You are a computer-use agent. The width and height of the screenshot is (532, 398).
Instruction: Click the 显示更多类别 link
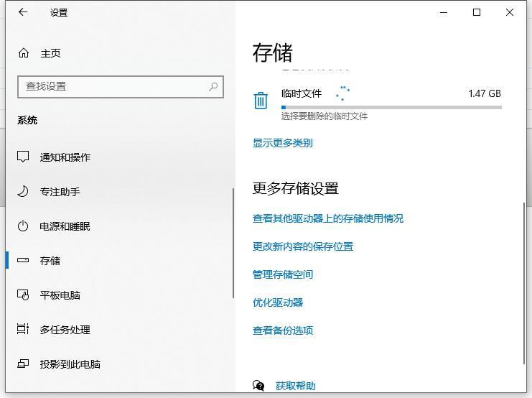[283, 143]
